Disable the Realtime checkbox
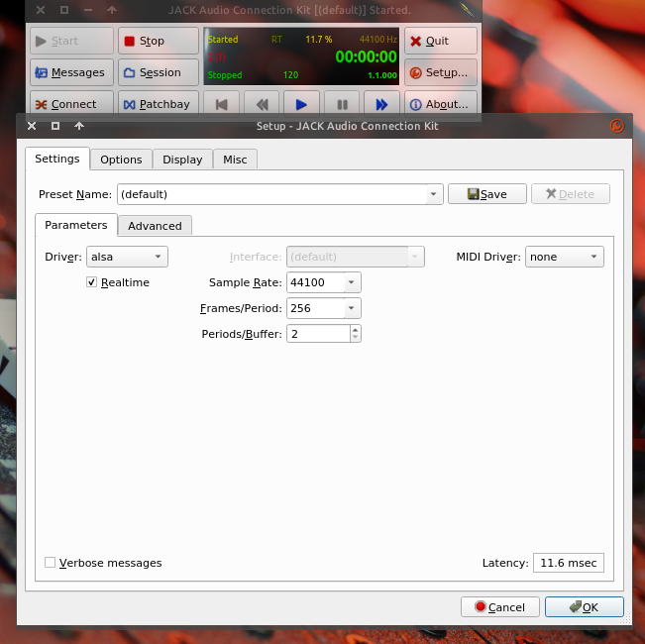This screenshot has width=645, height=644. [x=92, y=282]
